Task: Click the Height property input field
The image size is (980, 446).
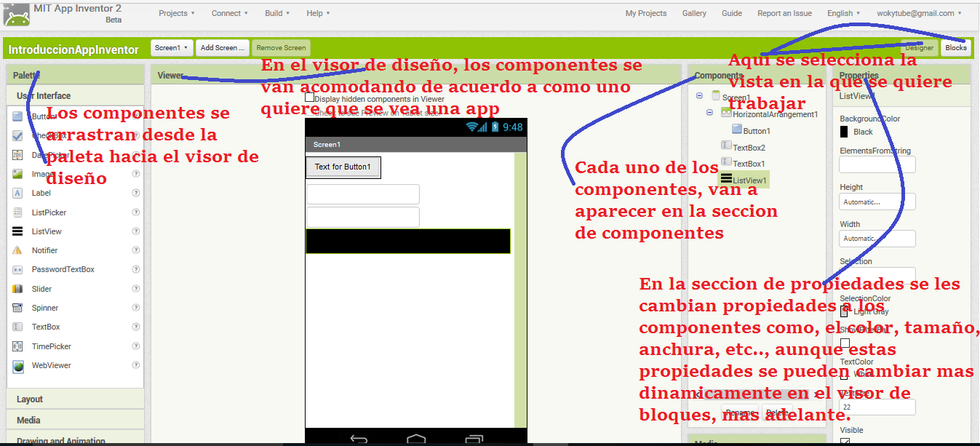Action: [x=877, y=202]
